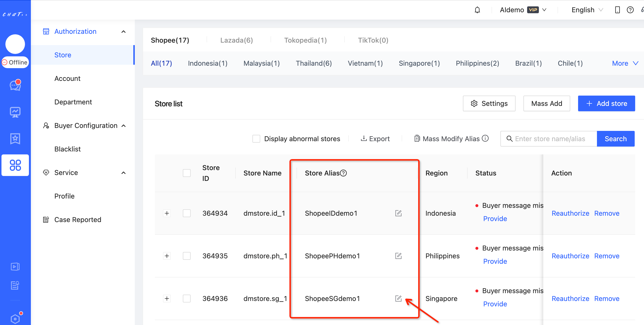This screenshot has width=644, height=325.
Task: Open the analytics monitor sidebar icon
Action: point(15,112)
